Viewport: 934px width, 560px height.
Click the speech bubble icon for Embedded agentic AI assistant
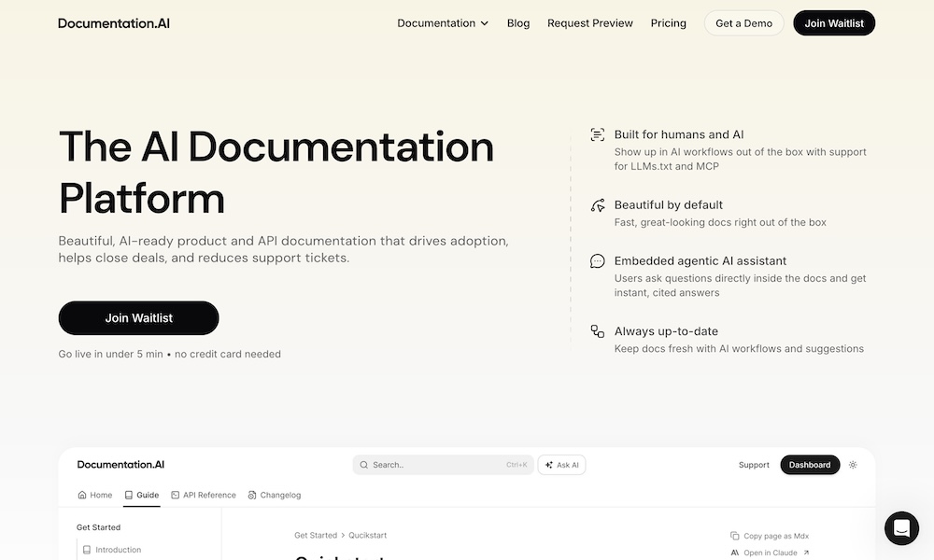point(597,261)
